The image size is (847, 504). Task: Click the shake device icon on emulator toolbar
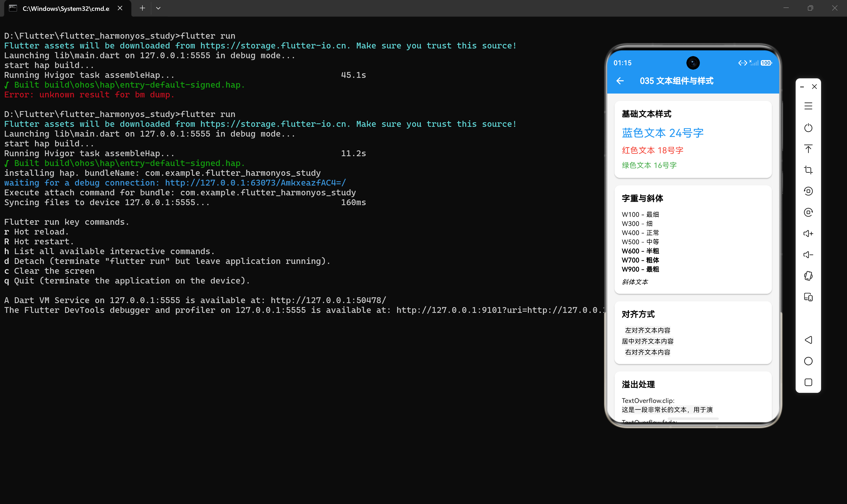(808, 276)
